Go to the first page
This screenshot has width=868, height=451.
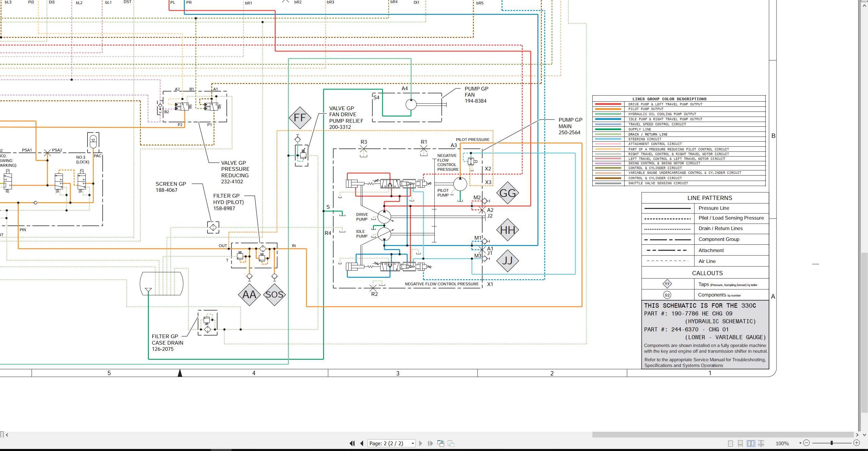352,443
